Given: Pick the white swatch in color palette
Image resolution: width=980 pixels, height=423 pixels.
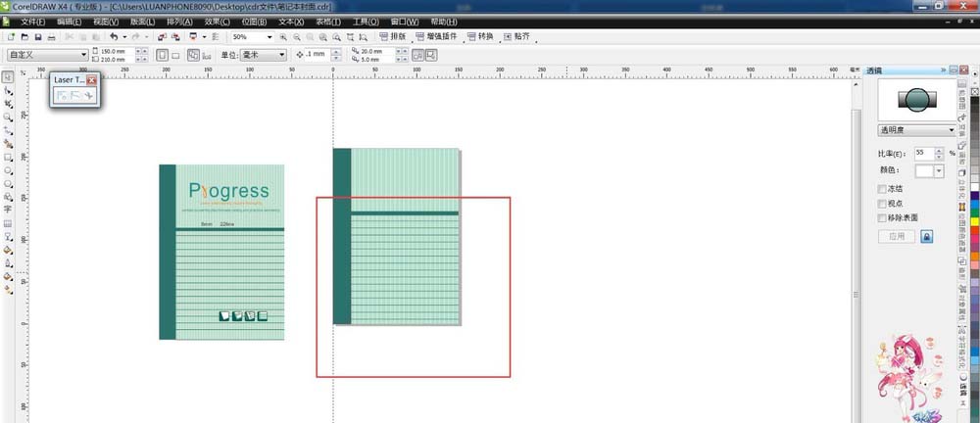Looking at the screenshot, I should point(974,187).
